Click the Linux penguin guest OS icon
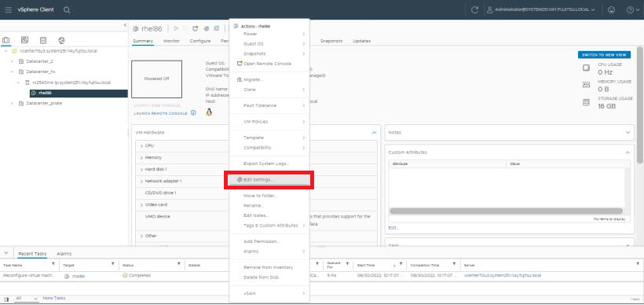 (209, 112)
